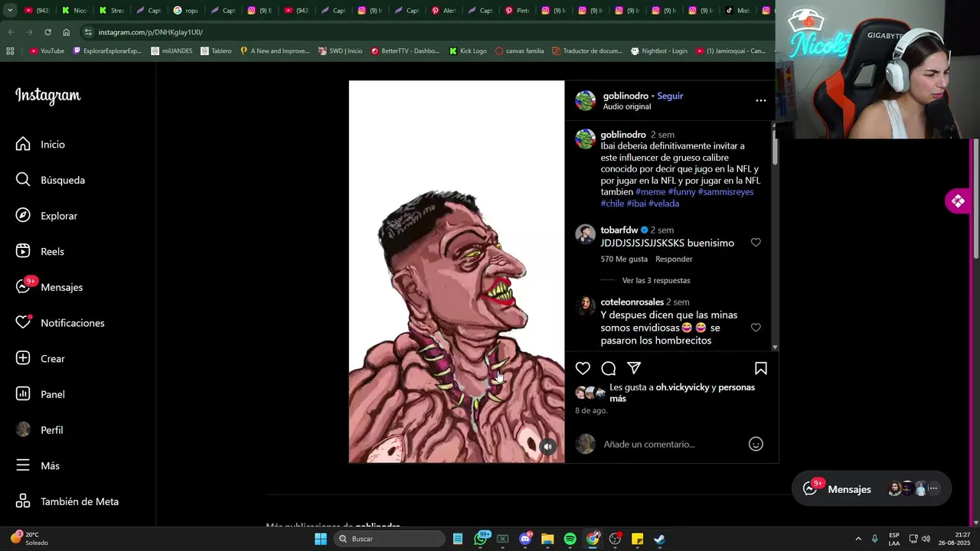Open Windows Start menu
980x551 pixels.
click(321, 539)
